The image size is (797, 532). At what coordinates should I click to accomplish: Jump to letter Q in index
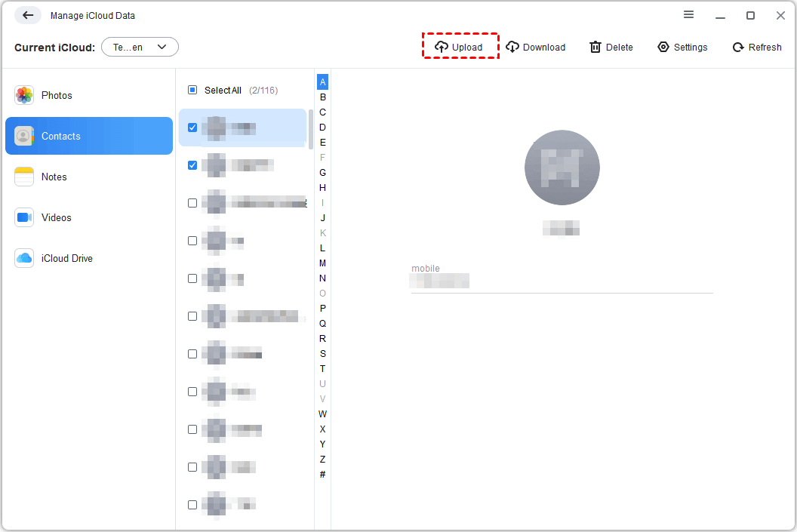pyautogui.click(x=322, y=323)
